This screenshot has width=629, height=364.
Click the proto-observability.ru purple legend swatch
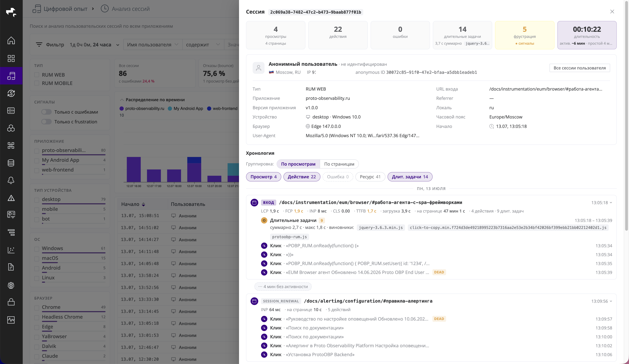(x=122, y=109)
